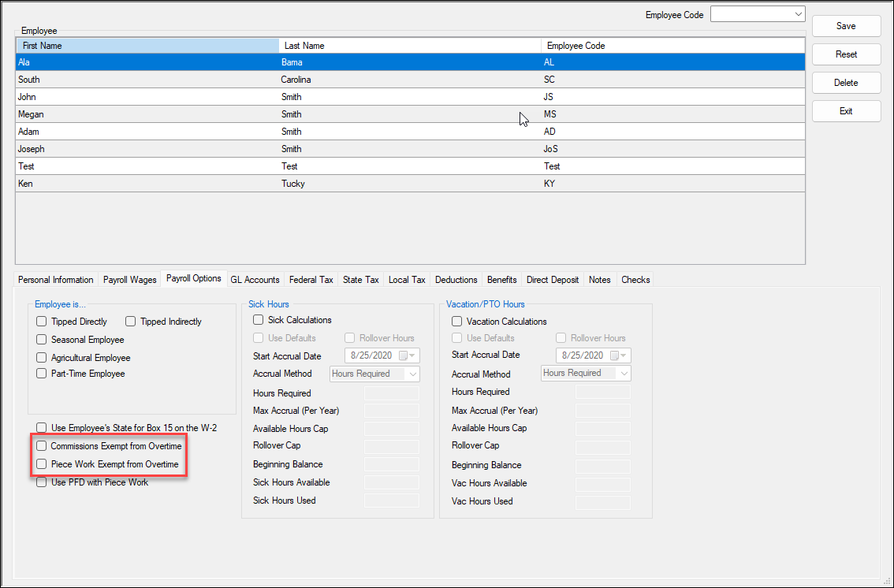Image resolution: width=894 pixels, height=588 pixels.
Task: Open the Local Tax tab
Action: point(407,280)
